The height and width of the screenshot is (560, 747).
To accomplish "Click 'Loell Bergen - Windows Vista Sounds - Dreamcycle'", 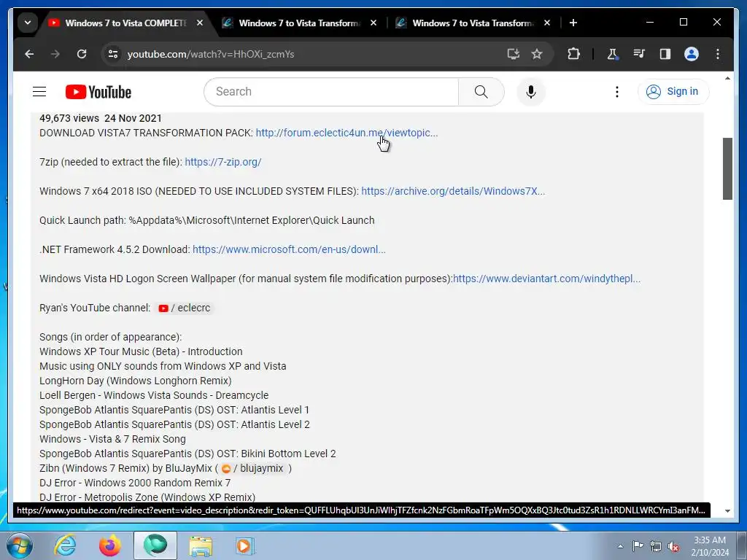I will pos(154,395).
